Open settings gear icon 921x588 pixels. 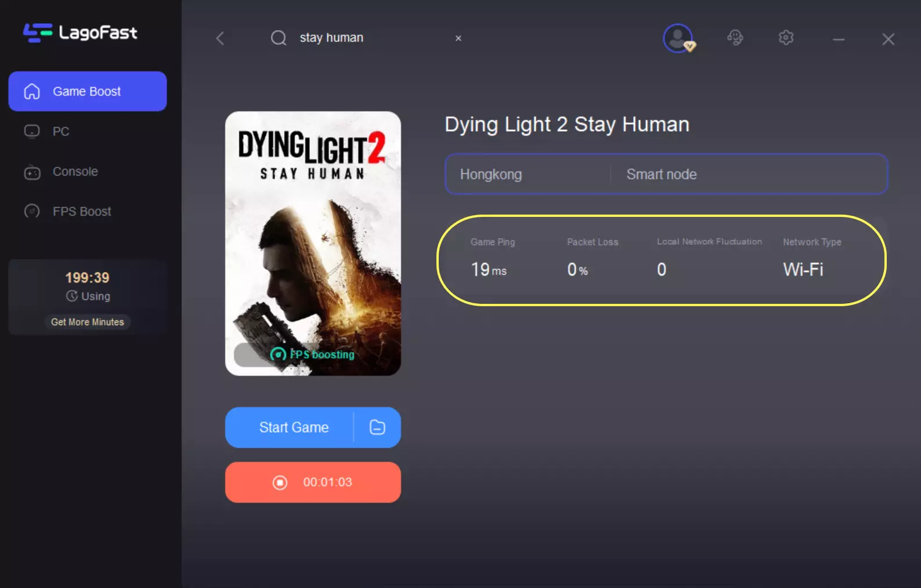[x=786, y=38]
